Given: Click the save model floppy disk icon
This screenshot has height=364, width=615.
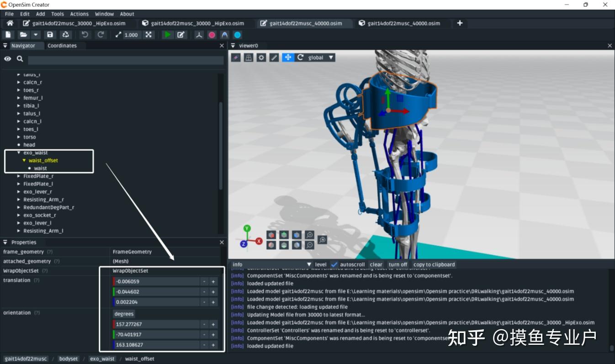Looking at the screenshot, I should 50,35.
